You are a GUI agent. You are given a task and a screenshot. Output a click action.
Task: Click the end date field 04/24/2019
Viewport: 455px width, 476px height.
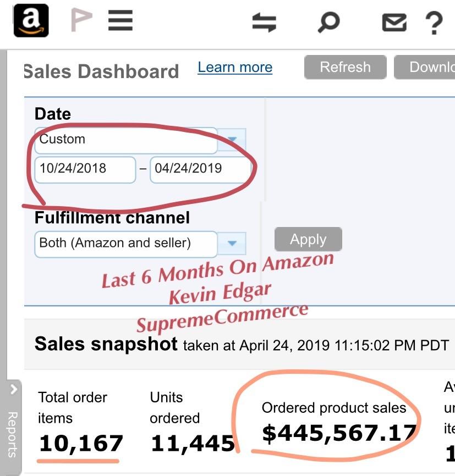tap(200, 169)
